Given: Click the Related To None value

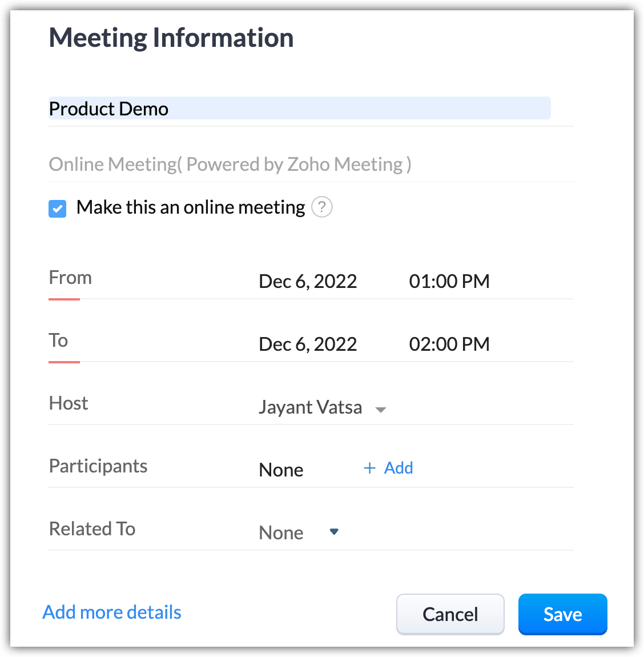Looking at the screenshot, I should click(x=281, y=533).
